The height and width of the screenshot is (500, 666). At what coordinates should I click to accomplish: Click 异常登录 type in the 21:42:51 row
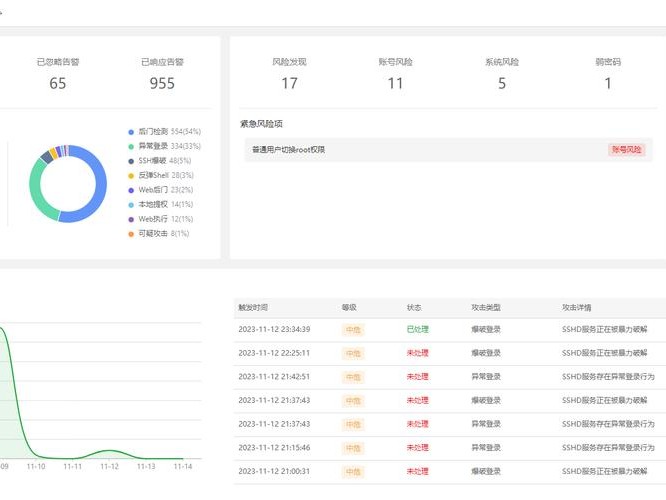point(486,377)
